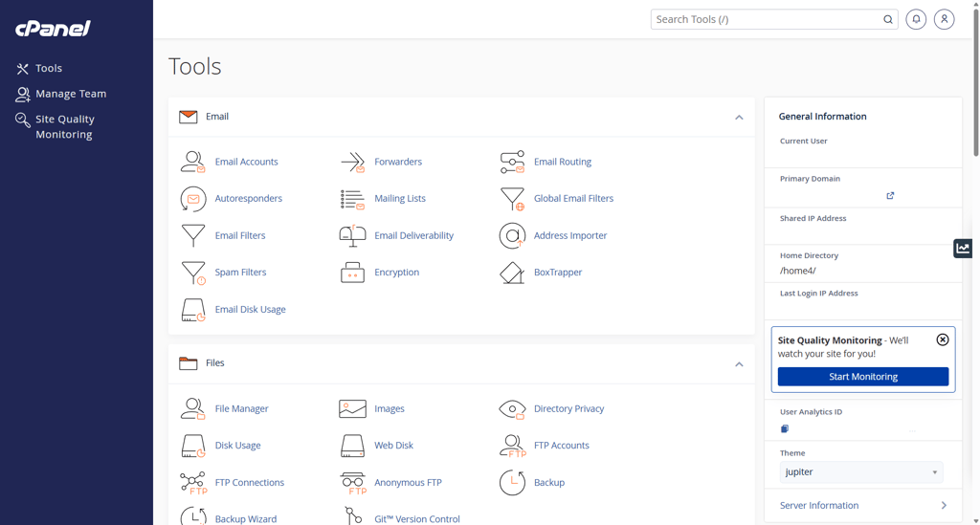The height and width of the screenshot is (525, 980).
Task: Open the Email Filters funnel icon
Action: (193, 235)
